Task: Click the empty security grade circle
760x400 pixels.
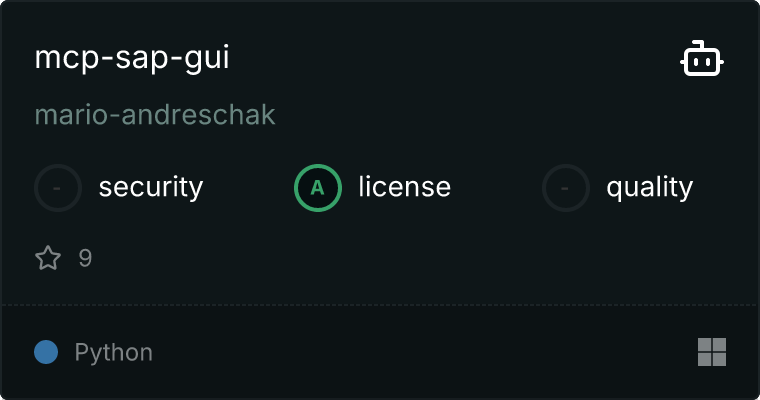Action: 58,188
